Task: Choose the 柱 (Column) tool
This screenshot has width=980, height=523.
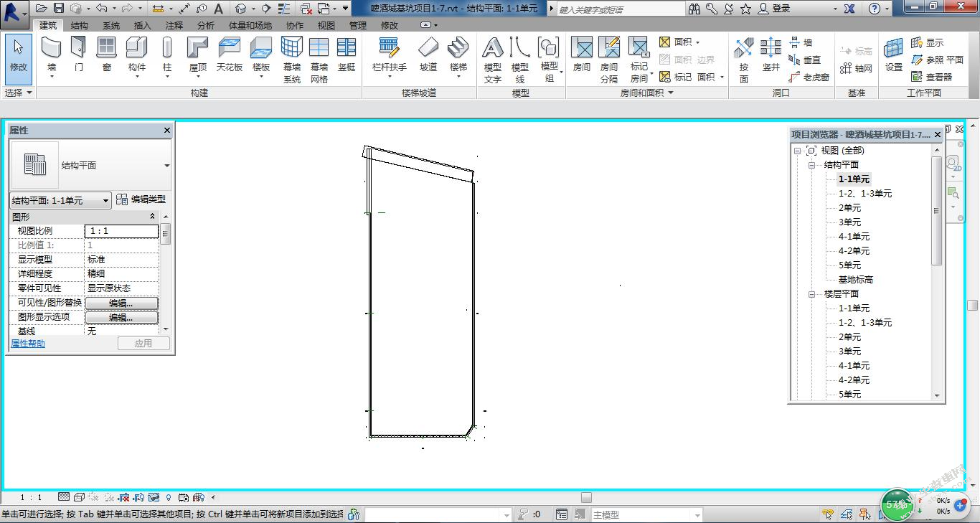Action: (x=167, y=56)
